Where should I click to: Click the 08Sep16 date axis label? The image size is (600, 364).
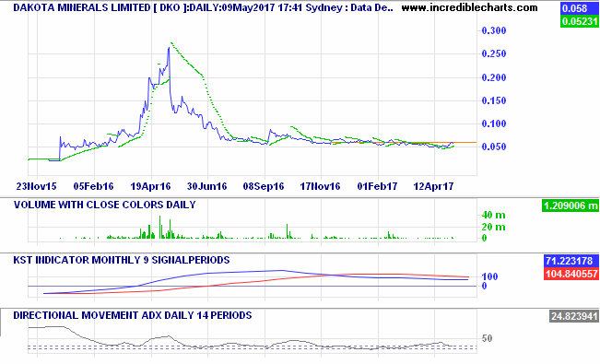264,186
